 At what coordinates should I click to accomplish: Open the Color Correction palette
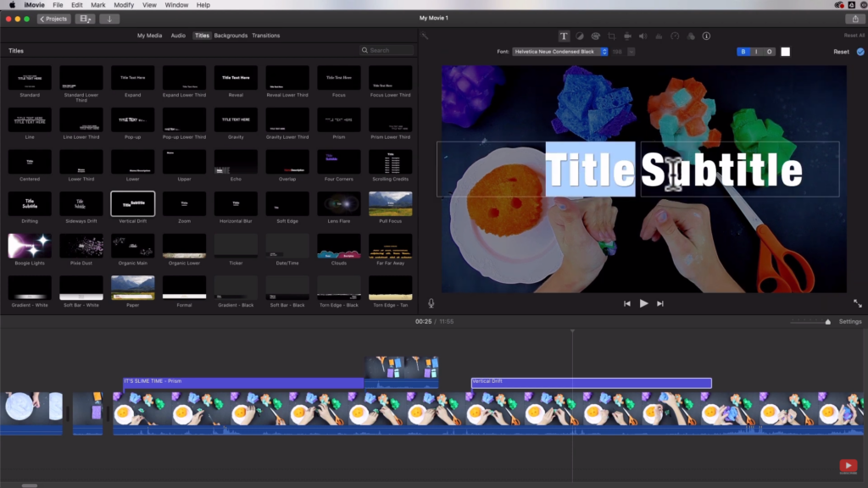(596, 36)
